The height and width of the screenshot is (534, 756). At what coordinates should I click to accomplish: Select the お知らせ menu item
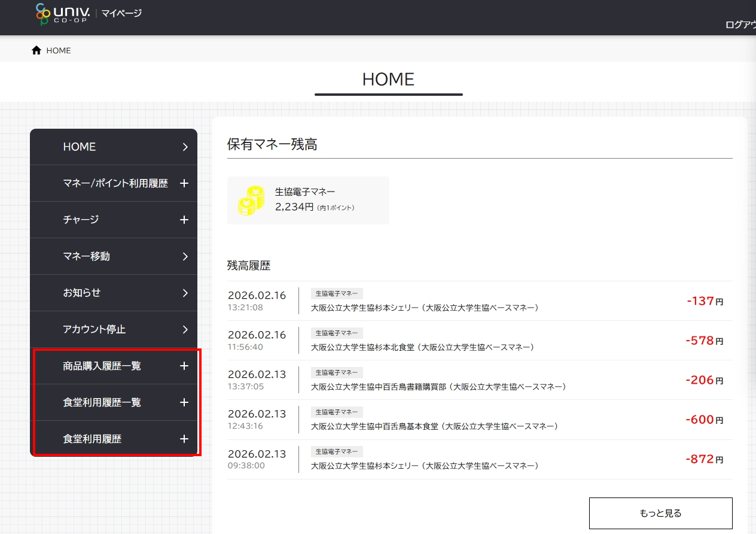pos(82,293)
